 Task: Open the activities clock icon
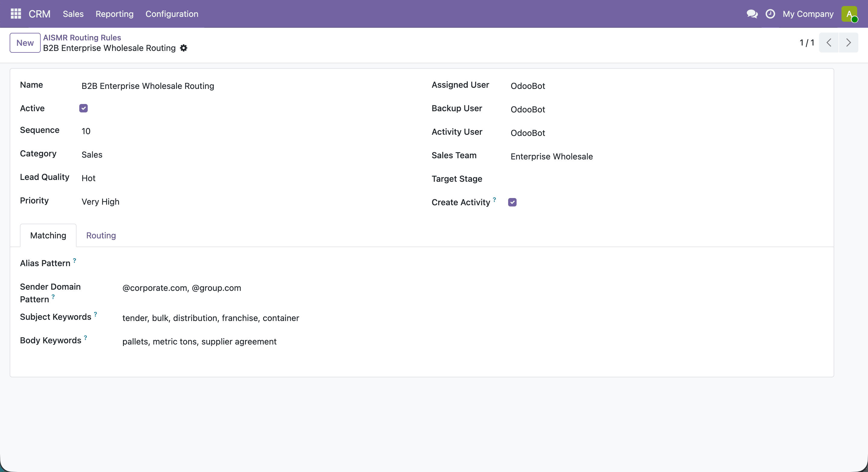(x=770, y=14)
